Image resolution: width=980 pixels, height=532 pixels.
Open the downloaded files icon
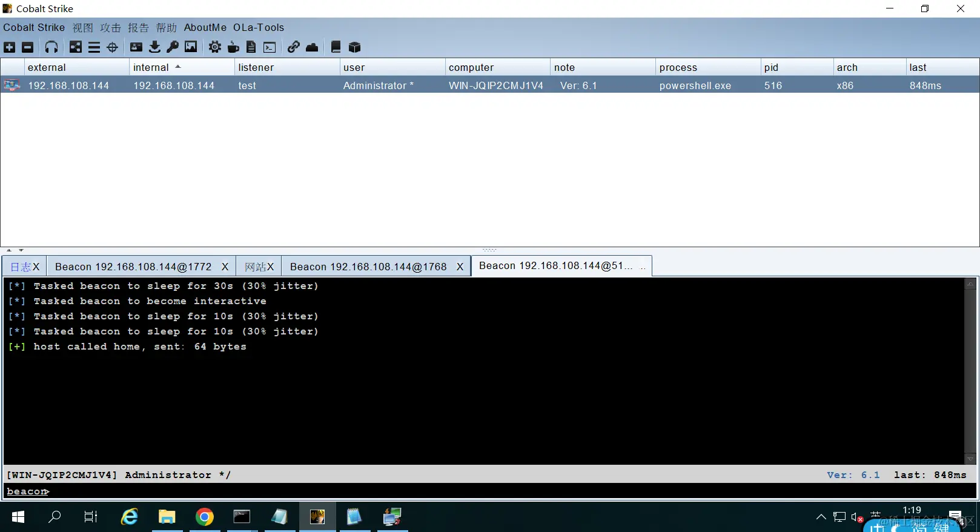click(x=154, y=47)
